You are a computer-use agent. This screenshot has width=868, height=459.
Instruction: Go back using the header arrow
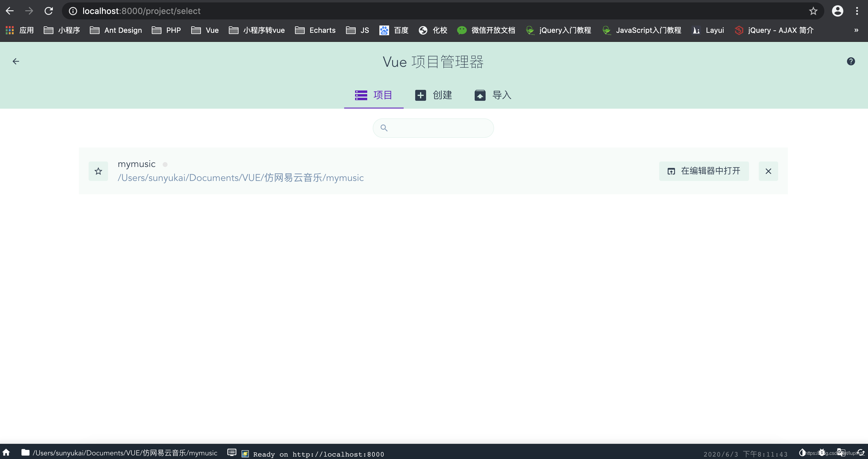16,61
